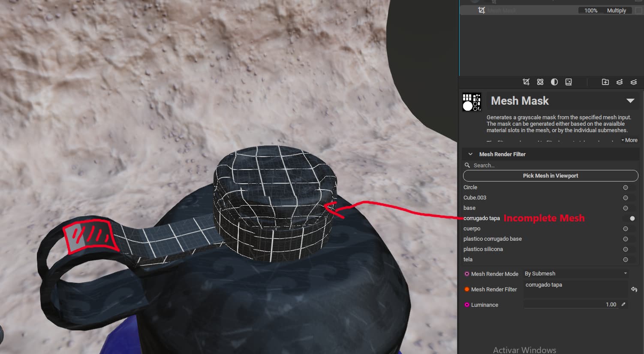Click the add folder group icon
This screenshot has width=644, height=354.
[x=605, y=82]
